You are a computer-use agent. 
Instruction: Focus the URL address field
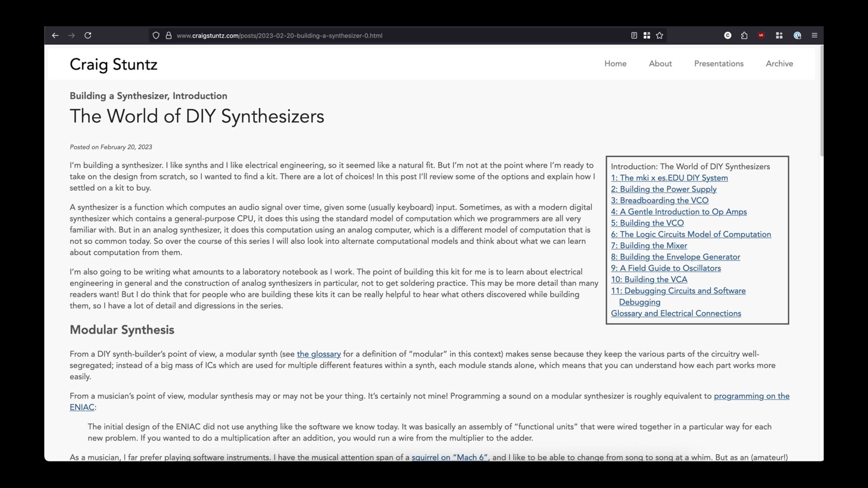click(362, 35)
